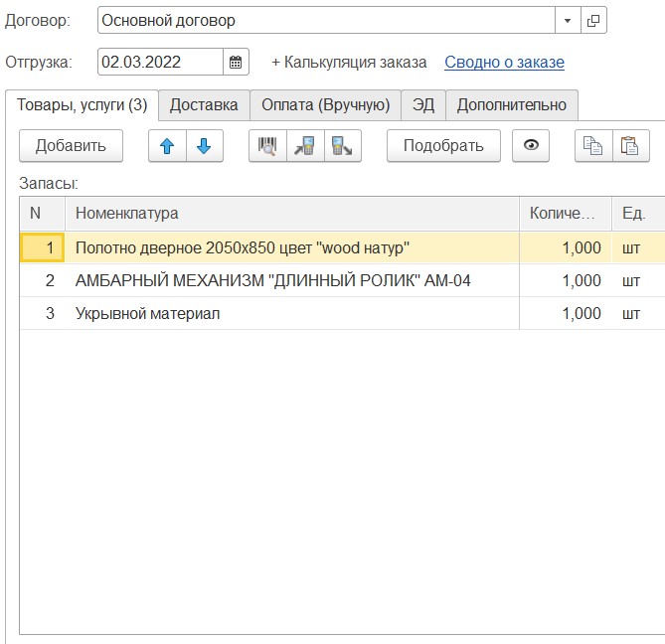Screen dimensions: 665x644
Task: Move the selected row down
Action: click(x=204, y=146)
